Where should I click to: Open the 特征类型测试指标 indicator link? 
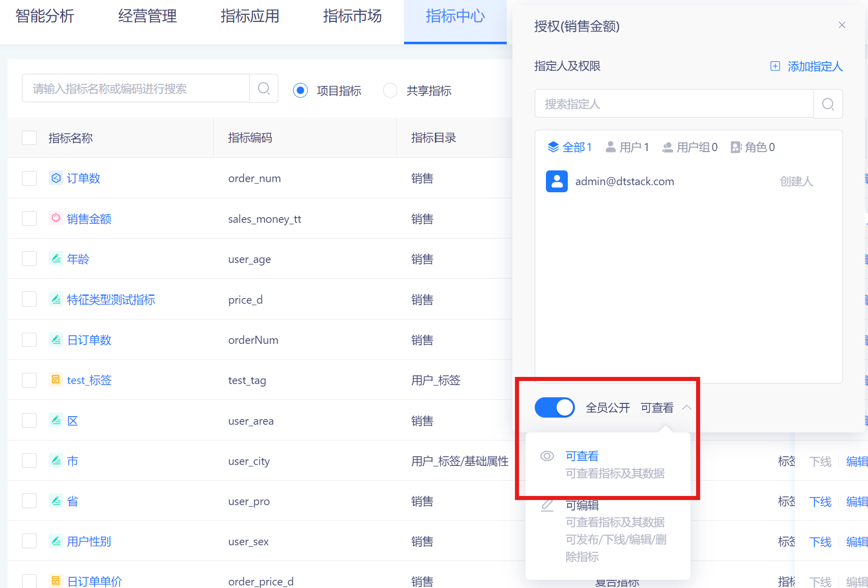click(111, 300)
